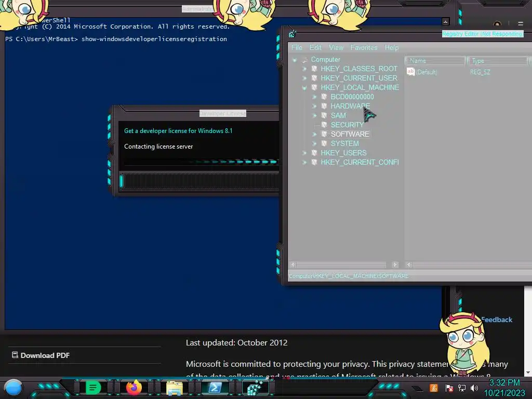
Task: Select the HKEY_USERS key label
Action: coord(343,153)
